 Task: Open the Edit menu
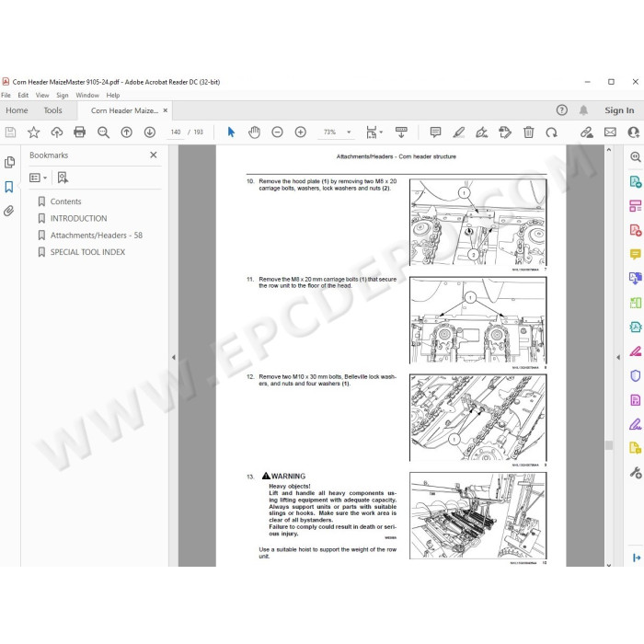tap(23, 96)
